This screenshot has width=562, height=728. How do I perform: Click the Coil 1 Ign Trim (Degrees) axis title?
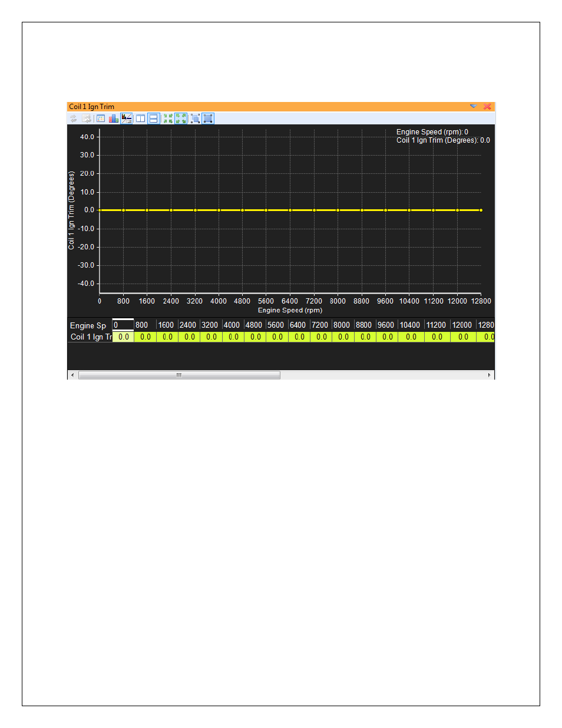click(x=71, y=210)
